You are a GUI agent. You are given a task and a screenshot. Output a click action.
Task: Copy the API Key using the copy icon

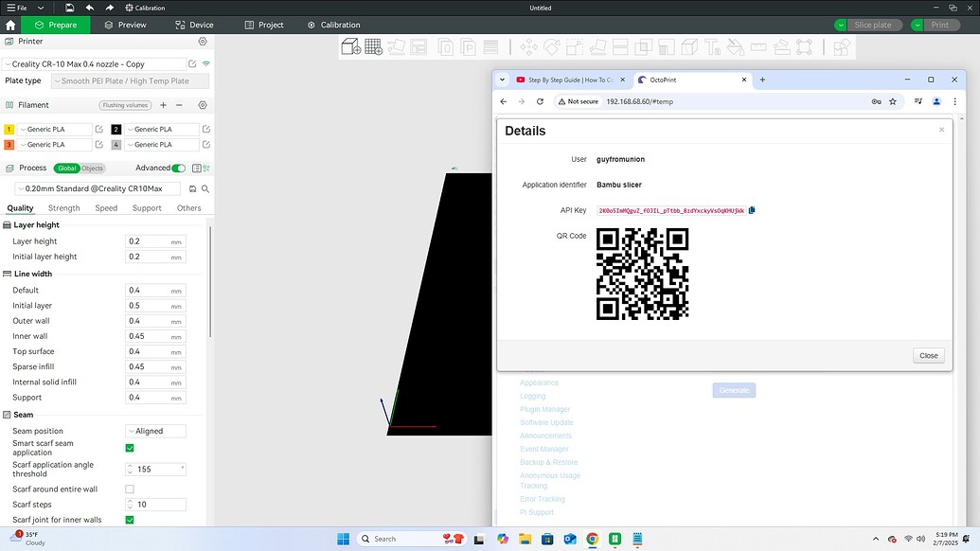752,210
